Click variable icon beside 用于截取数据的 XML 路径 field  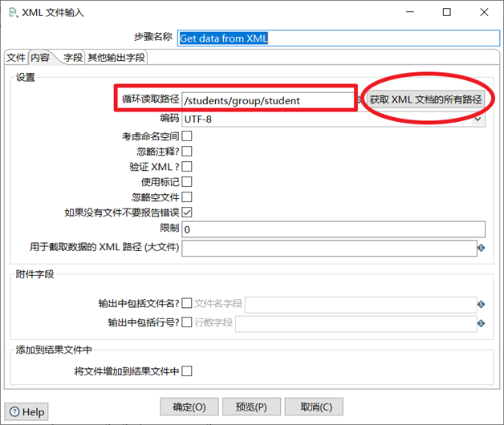[481, 248]
